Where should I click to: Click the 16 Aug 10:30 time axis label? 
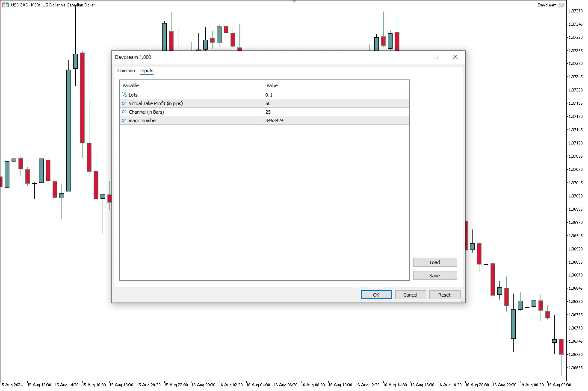point(340,385)
